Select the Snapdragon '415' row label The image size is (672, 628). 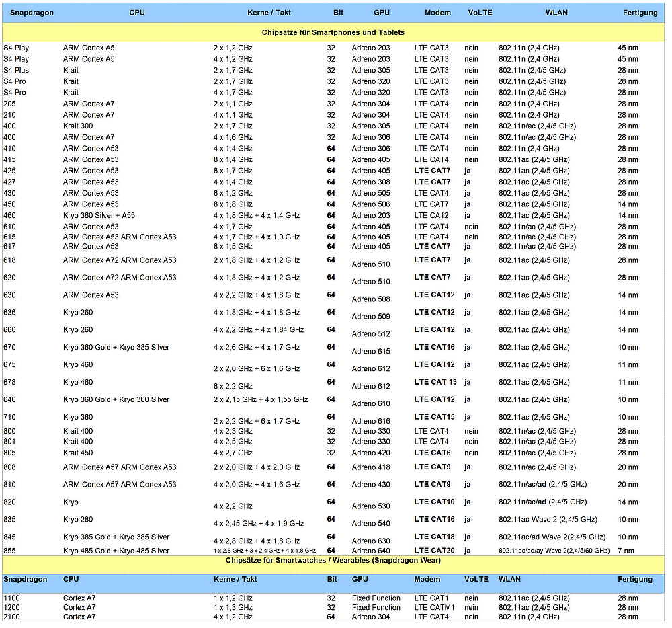9,159
